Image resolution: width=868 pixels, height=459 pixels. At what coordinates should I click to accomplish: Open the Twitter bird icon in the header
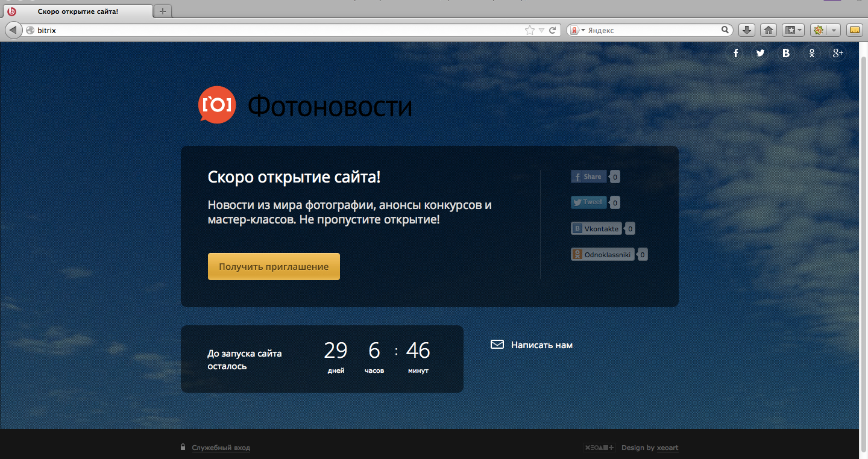(761, 54)
